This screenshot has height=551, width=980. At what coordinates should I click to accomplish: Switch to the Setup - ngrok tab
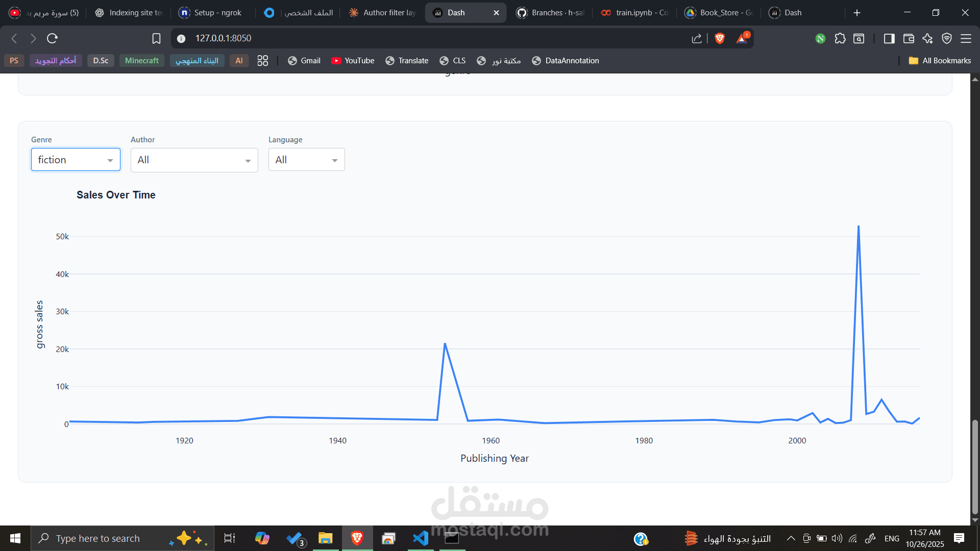(210, 13)
